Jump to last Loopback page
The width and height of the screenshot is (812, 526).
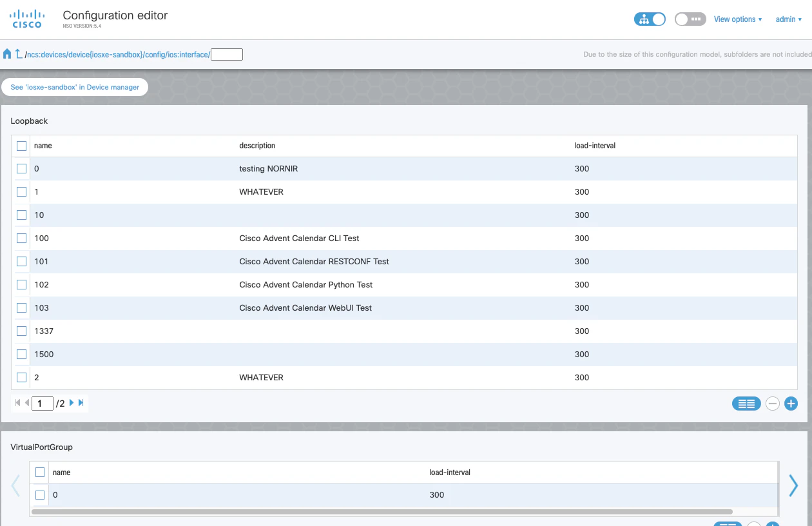click(x=81, y=403)
